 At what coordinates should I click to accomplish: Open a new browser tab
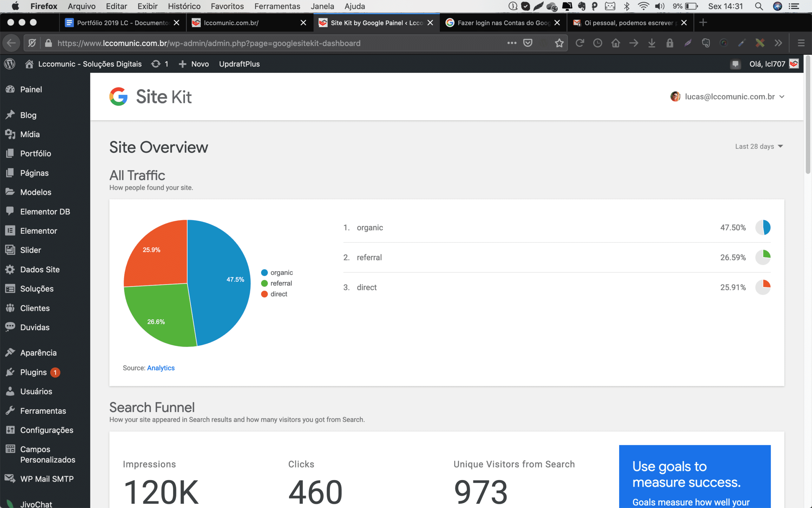click(x=703, y=23)
